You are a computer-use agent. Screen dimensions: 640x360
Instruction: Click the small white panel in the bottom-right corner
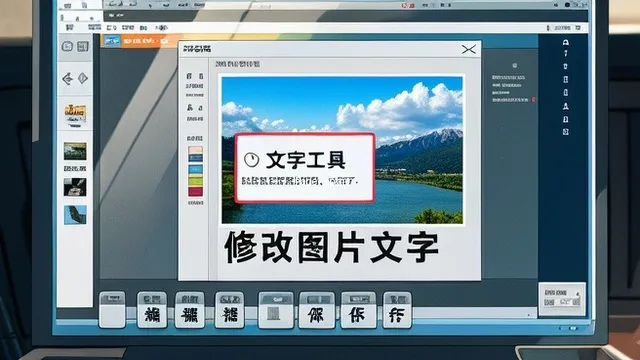point(562,299)
